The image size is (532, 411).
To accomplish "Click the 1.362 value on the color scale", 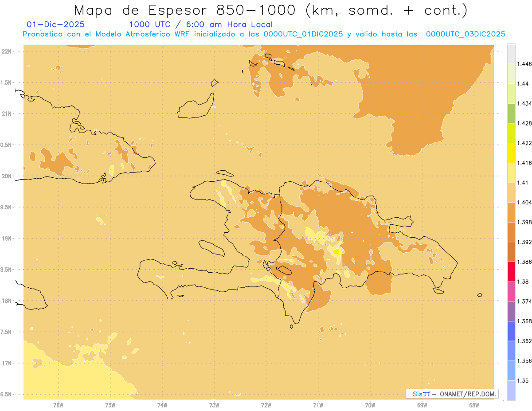I will pos(524,341).
